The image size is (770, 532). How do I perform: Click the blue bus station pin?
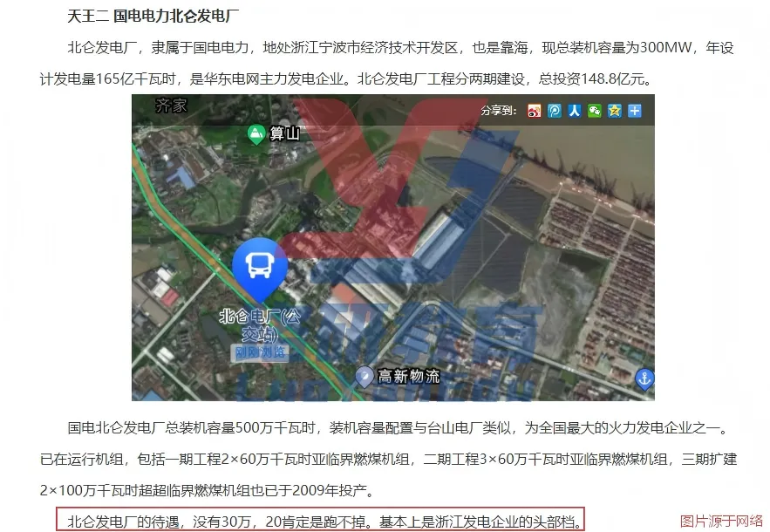pyautogui.click(x=260, y=269)
